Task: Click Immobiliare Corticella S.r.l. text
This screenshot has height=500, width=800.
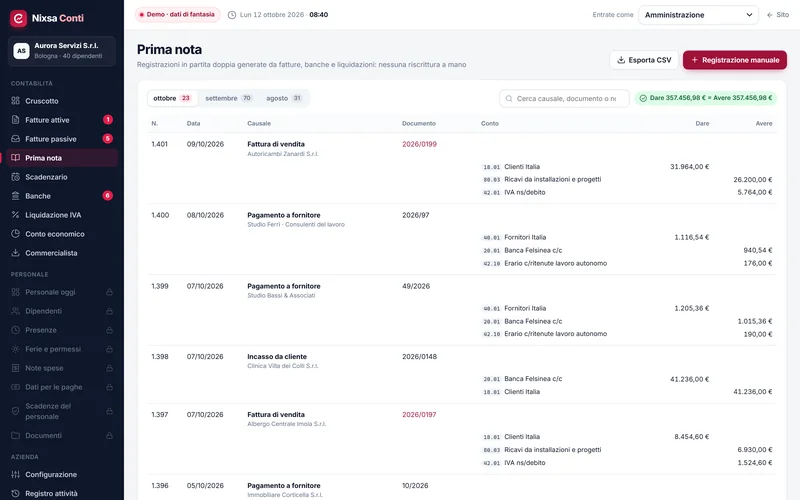Action: coord(285,495)
